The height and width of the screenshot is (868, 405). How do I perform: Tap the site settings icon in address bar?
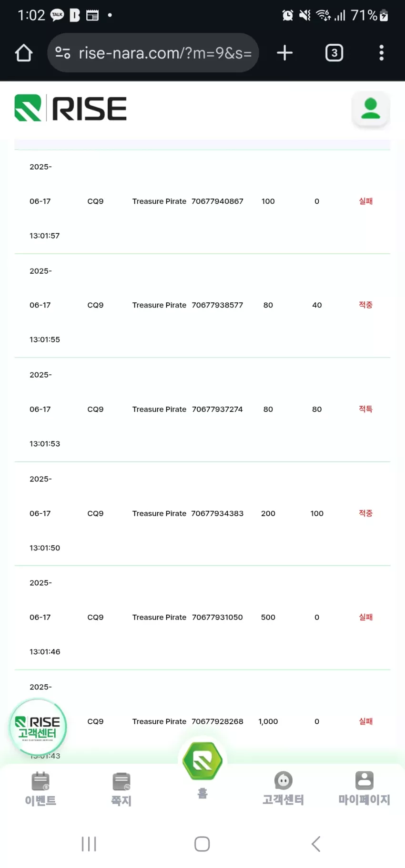(63, 53)
